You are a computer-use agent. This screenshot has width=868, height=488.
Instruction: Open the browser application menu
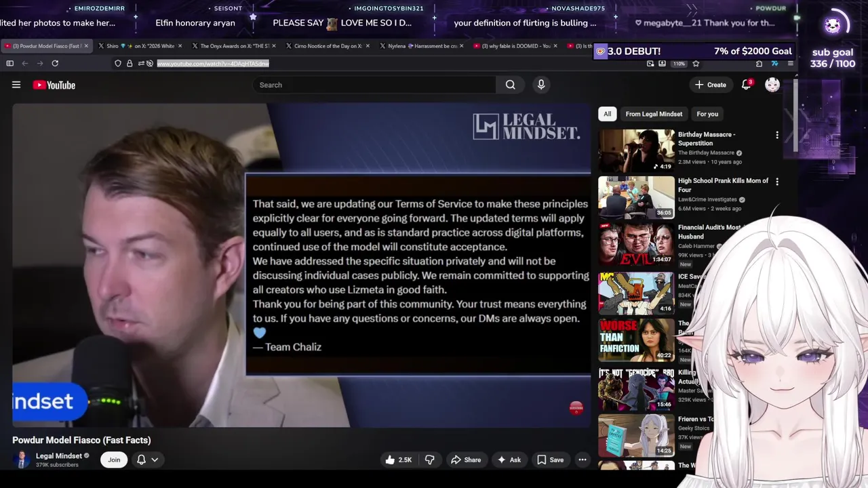tap(790, 63)
